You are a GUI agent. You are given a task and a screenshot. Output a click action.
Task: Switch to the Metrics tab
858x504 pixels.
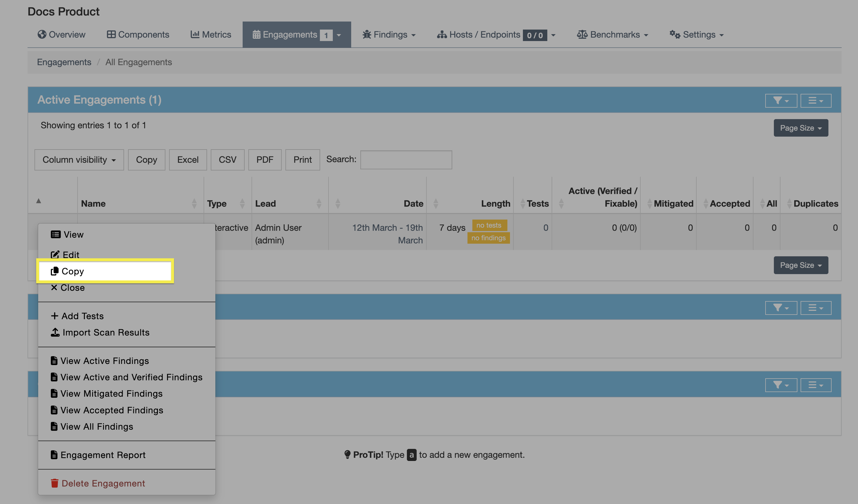tap(211, 35)
